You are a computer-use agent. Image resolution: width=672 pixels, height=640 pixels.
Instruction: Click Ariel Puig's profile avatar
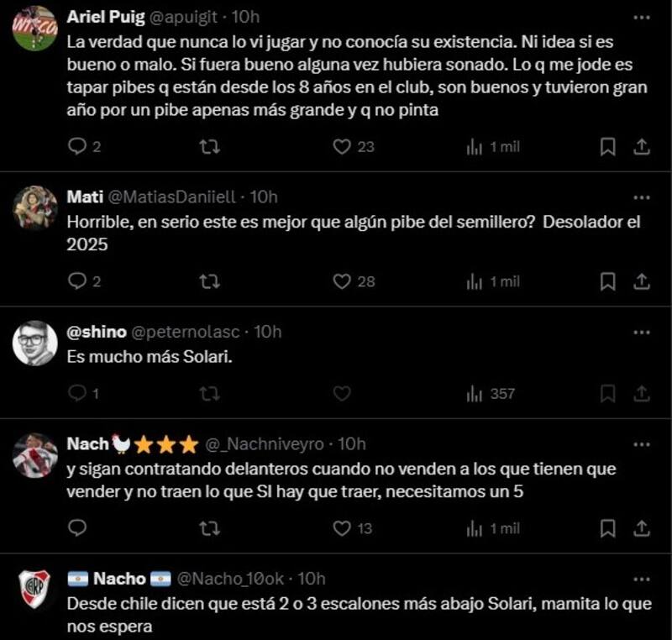(x=35, y=28)
